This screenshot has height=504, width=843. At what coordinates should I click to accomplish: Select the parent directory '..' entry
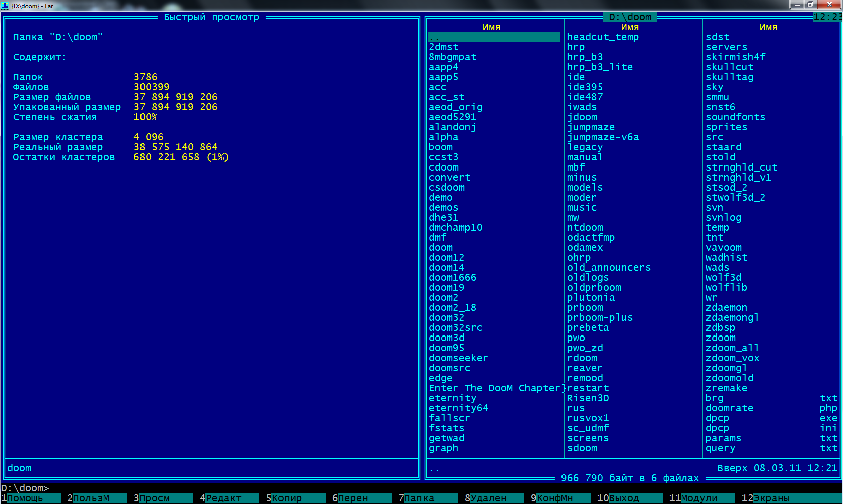494,37
